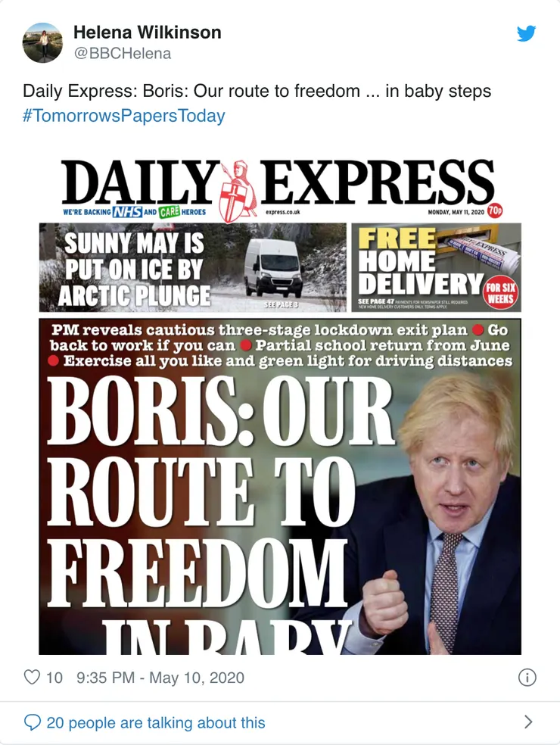Screen dimensions: 560x745
Task: Open the 9:35 PM - May 10, 2020 timestamp
Action: 160,677
